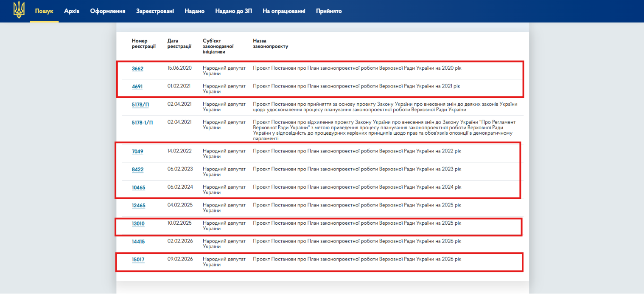Click the date 04.02.2025
644x294 pixels.
180,205
